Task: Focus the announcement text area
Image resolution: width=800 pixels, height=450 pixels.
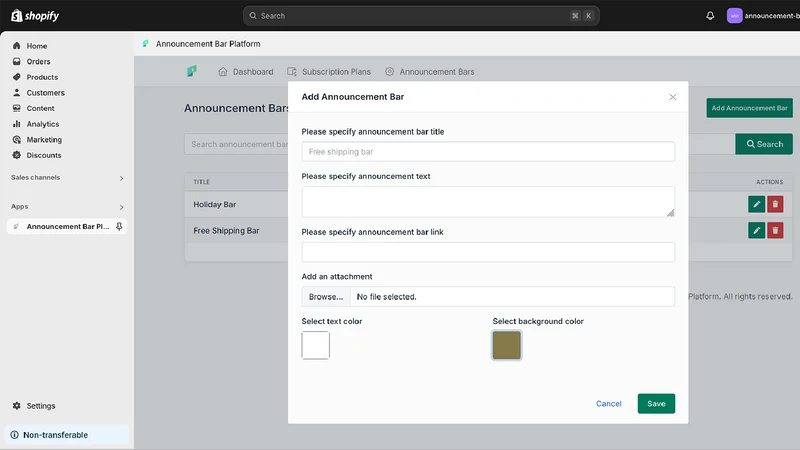Action: tap(488, 202)
